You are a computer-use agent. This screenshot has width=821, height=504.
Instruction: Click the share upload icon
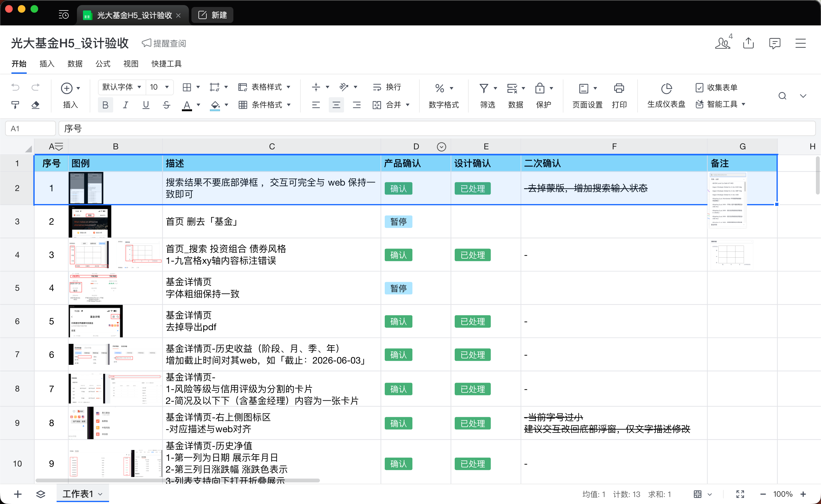(749, 43)
